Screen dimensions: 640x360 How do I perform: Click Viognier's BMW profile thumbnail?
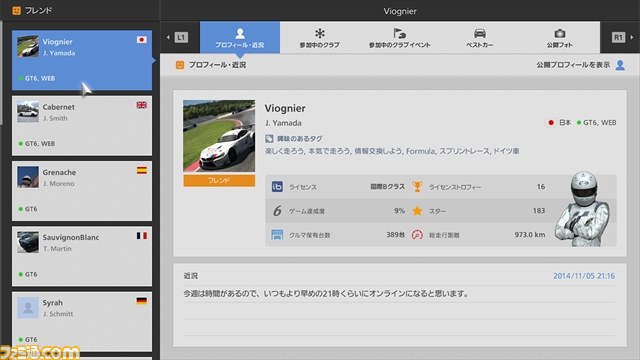[x=219, y=136]
